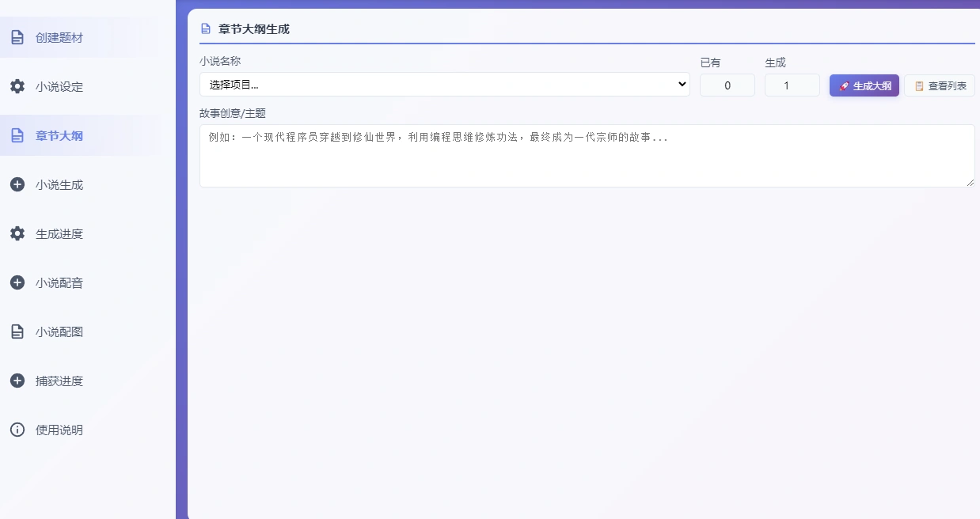The height and width of the screenshot is (519, 980).
Task: Click the dropdown chevron for project selection
Action: (x=682, y=85)
